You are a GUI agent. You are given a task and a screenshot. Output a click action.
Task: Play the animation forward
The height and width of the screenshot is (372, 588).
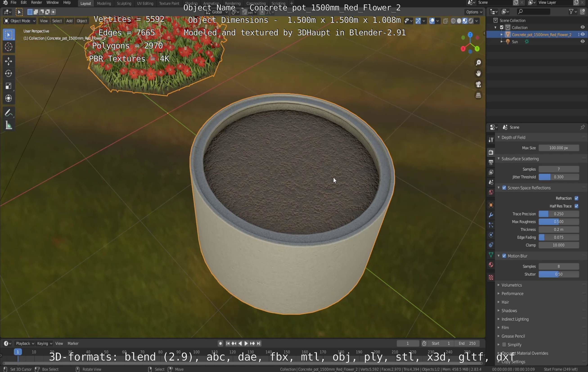[246, 343]
